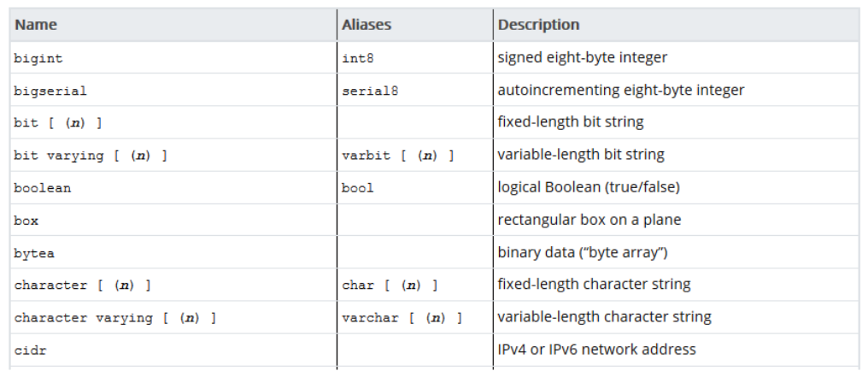Select the serial8 alias text

point(370,91)
